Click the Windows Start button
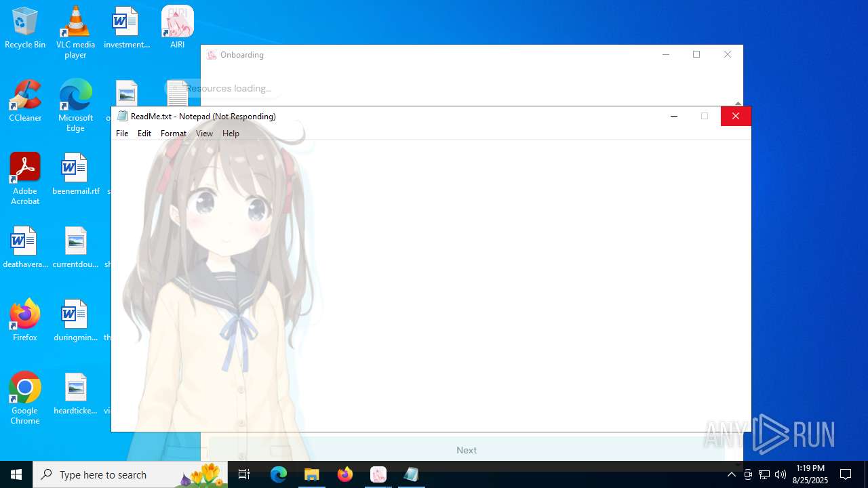Screen dimensions: 868x488 pos(16,474)
